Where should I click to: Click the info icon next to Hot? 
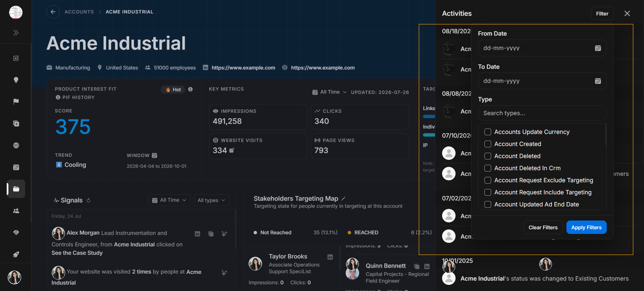tap(190, 89)
